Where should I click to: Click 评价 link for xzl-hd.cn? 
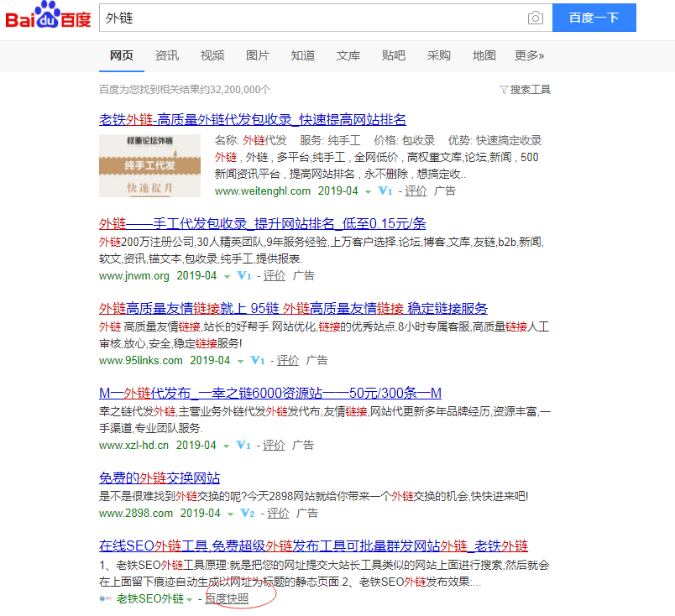pos(274,445)
